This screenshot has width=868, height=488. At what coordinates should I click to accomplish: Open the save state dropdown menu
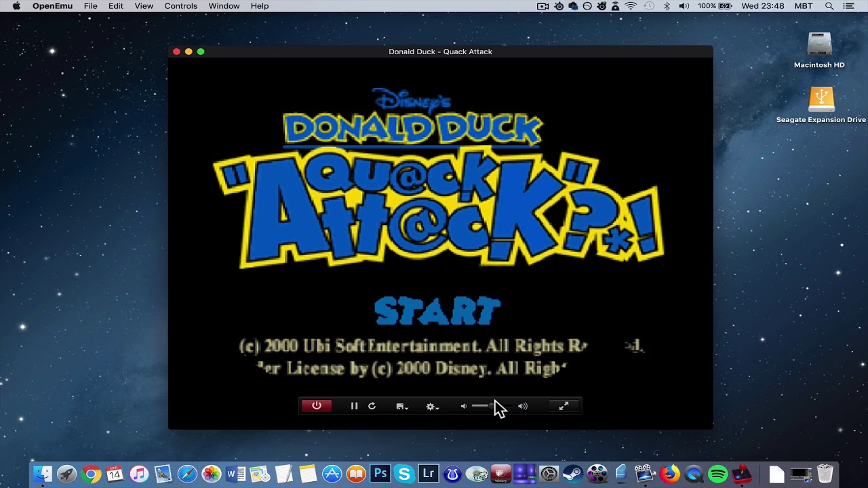click(402, 407)
